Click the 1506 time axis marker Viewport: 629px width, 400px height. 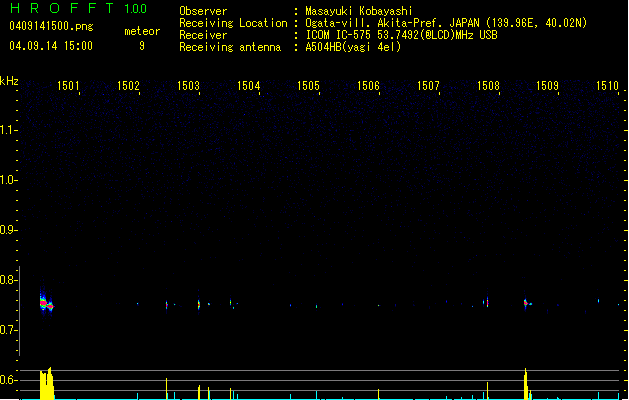click(368, 86)
